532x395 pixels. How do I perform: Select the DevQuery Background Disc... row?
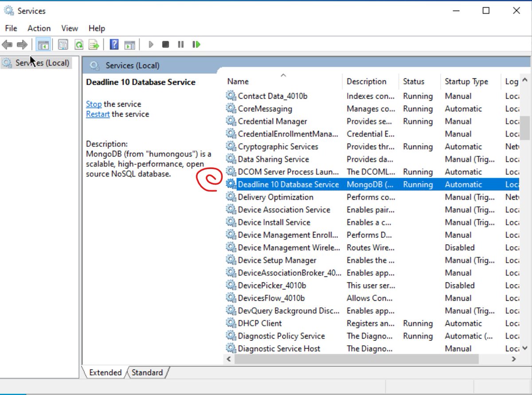click(x=372, y=311)
